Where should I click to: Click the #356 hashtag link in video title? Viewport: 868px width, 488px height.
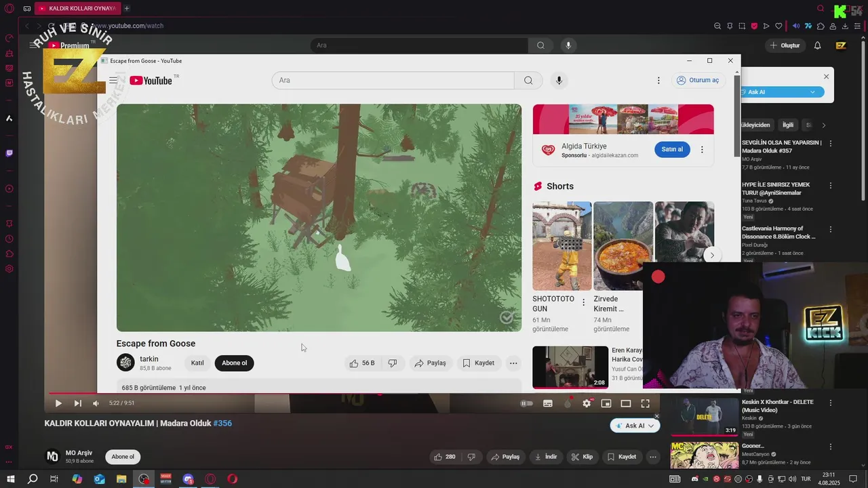[x=222, y=424]
